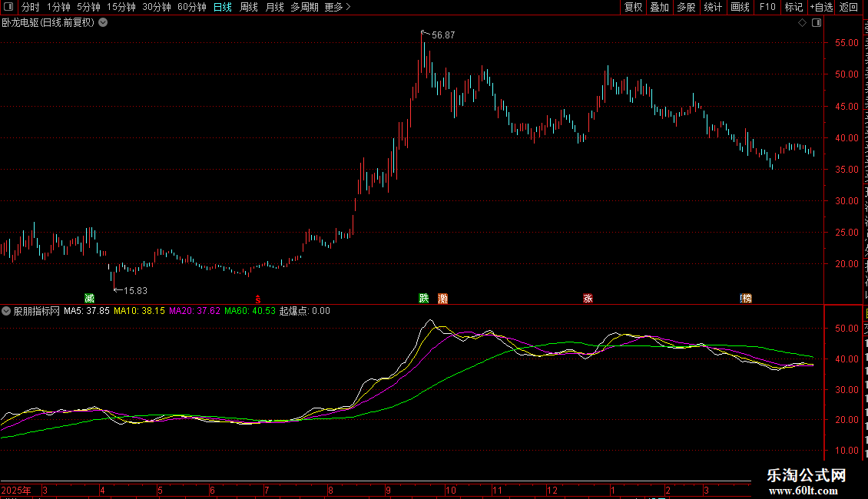Click the 20.00 main chart axis label
Image resolution: width=868 pixels, height=499 pixels.
(x=846, y=264)
